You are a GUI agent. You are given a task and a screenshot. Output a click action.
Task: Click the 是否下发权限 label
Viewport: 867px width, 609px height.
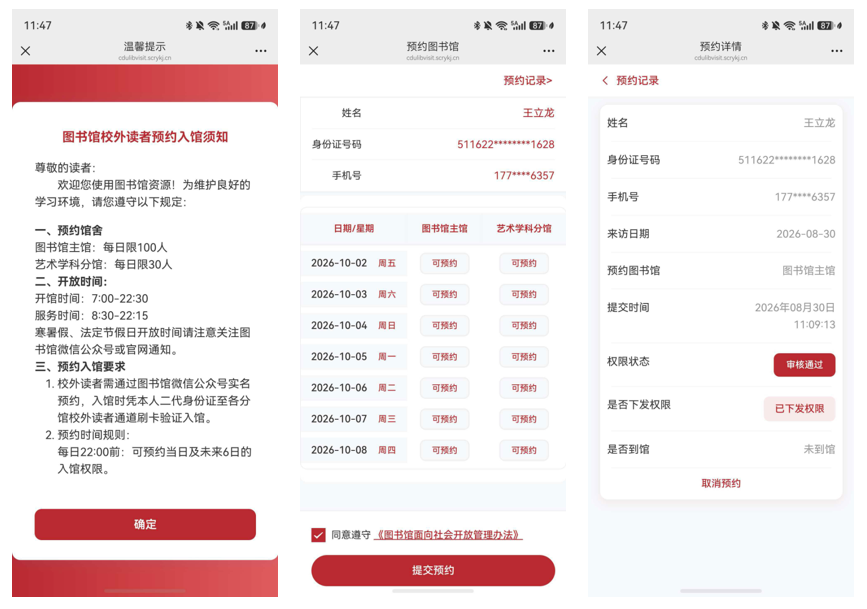click(639, 405)
